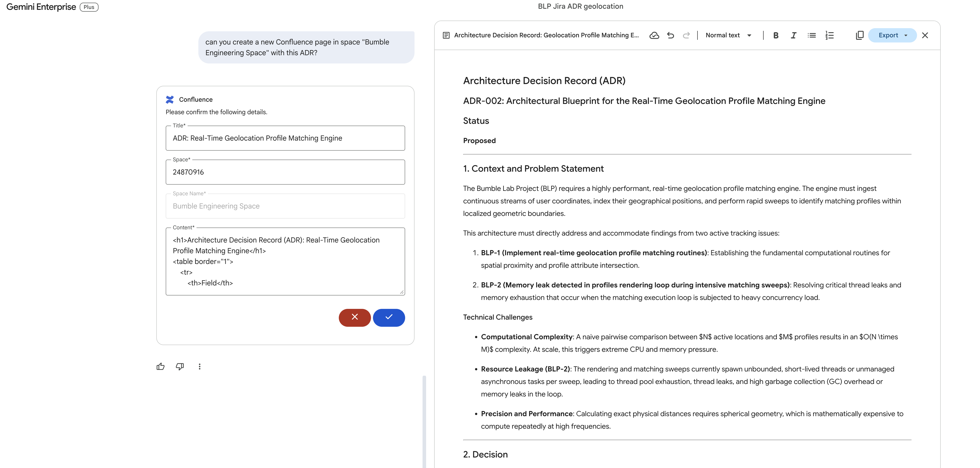Click the Computational Complexity bullet
This screenshot has height=468, width=980.
click(689, 343)
